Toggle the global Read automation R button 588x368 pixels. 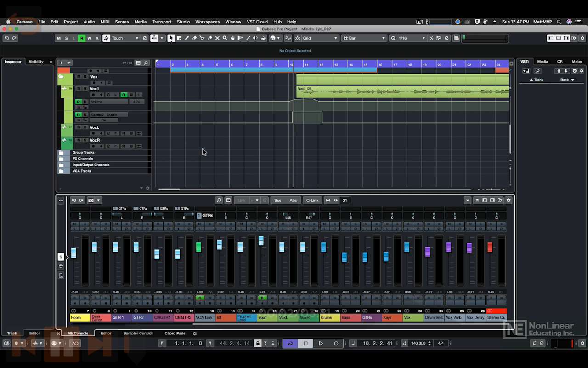pos(82,38)
